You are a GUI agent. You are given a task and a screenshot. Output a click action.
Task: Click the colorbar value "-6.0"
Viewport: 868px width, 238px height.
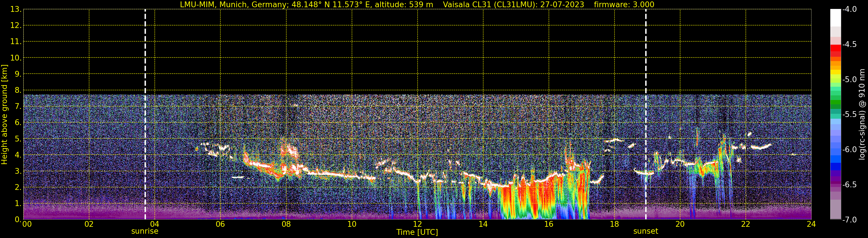click(850, 149)
